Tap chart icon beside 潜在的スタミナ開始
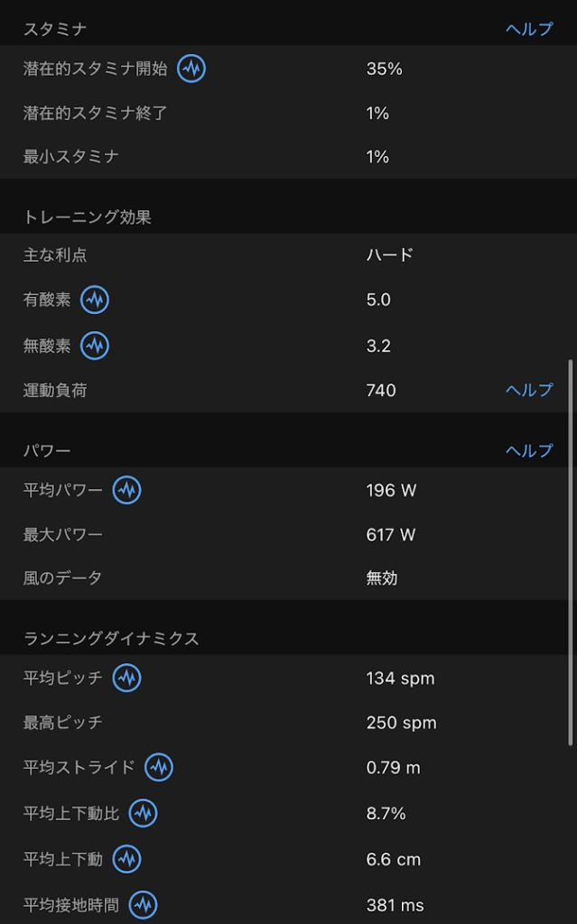Image resolution: width=577 pixels, height=924 pixels. tap(191, 69)
